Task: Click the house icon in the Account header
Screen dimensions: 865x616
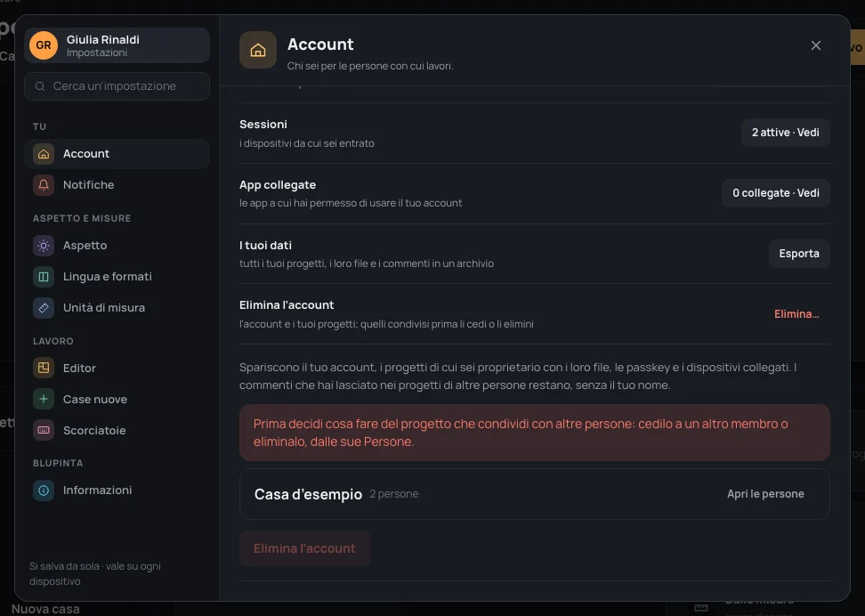Action: 258,50
